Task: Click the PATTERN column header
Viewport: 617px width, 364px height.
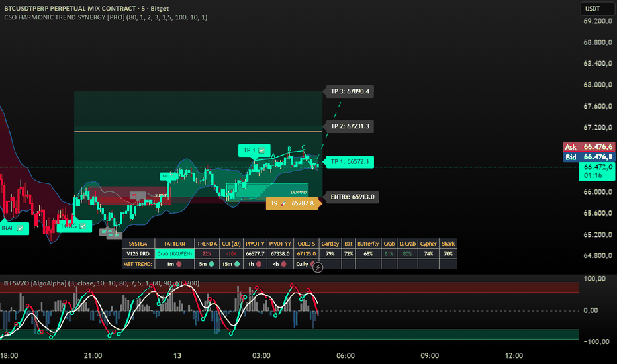Action: coord(174,244)
